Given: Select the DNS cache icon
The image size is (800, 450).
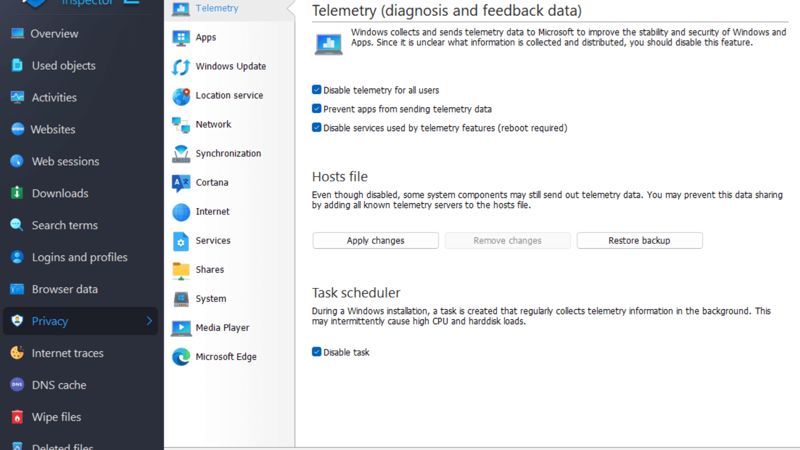Looking at the screenshot, I should tap(17, 385).
